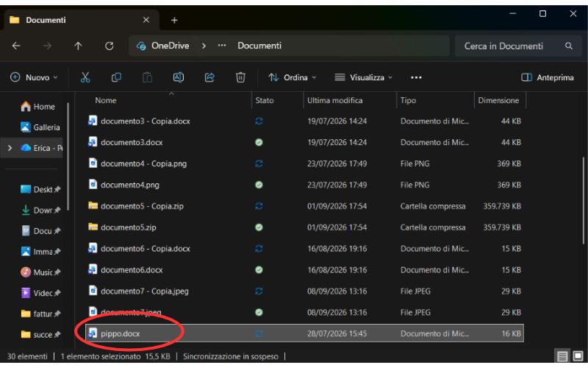Image resolution: width=588 pixels, height=368 pixels.
Task: Open the pinned Video folder
Action: (40, 293)
